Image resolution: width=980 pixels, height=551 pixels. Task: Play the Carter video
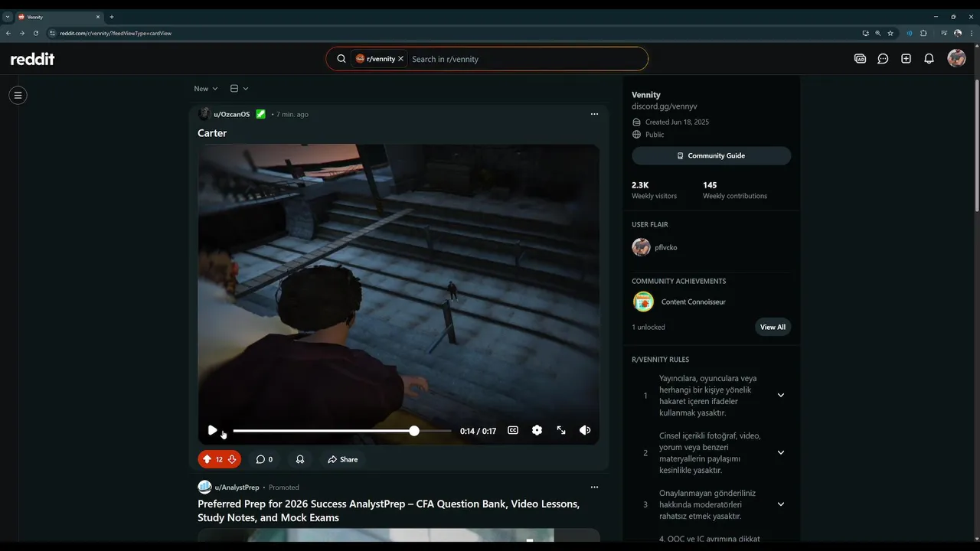tap(212, 430)
